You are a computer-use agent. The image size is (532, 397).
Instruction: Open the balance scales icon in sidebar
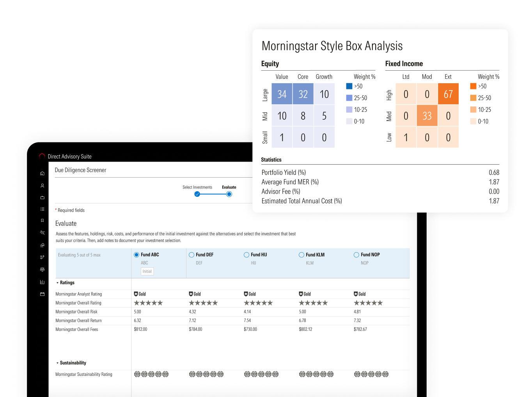coord(42,269)
